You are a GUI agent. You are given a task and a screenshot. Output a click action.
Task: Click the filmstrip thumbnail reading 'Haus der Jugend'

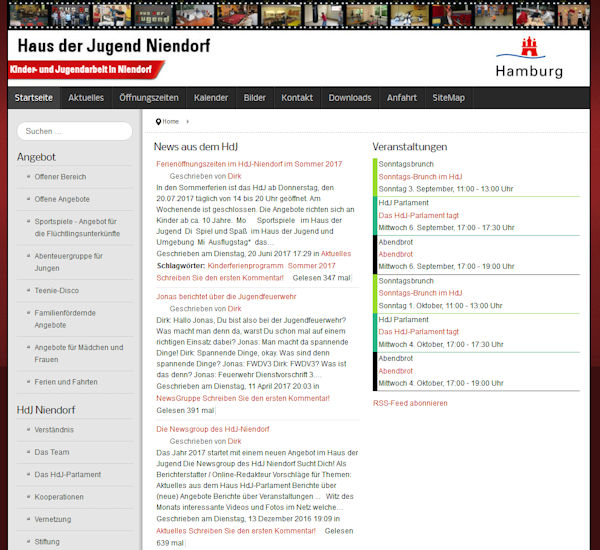pyautogui.click(x=153, y=16)
